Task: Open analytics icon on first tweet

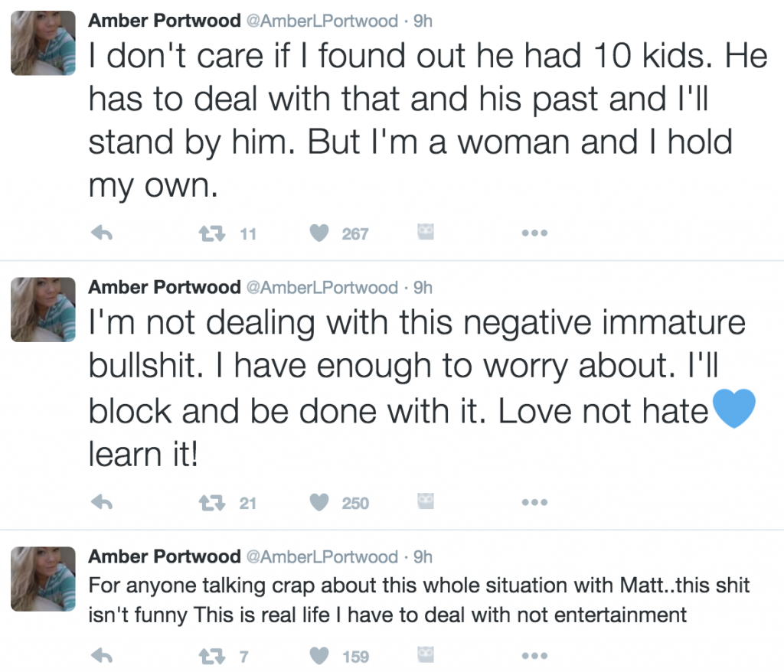Action: coord(426,233)
